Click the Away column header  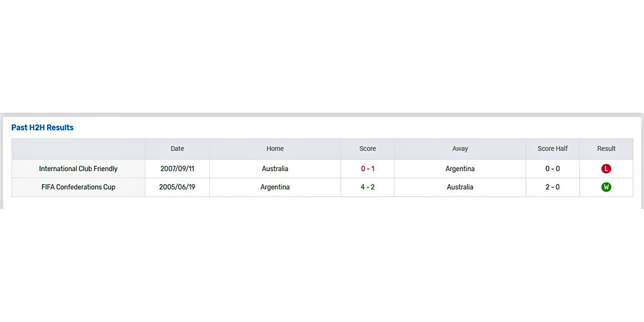(460, 149)
